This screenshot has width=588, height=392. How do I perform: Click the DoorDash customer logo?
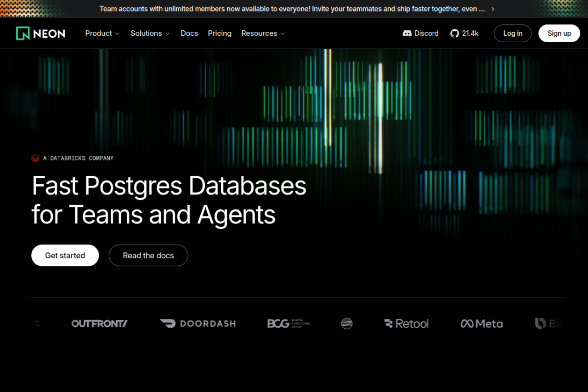(x=198, y=324)
